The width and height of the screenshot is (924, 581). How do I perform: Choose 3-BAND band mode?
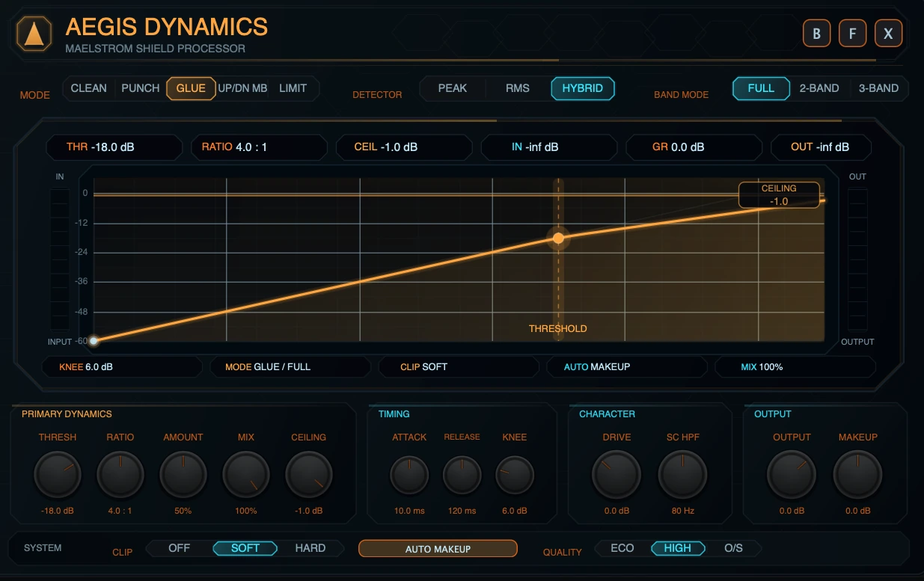(x=878, y=88)
